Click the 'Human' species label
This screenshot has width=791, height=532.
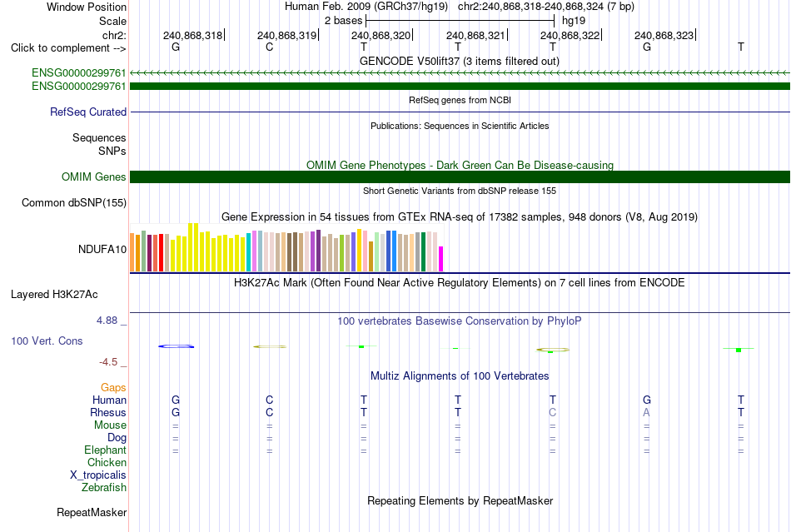pos(109,400)
